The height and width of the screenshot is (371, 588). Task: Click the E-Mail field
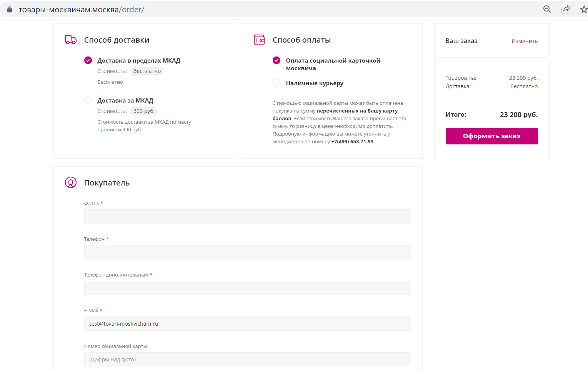247,323
